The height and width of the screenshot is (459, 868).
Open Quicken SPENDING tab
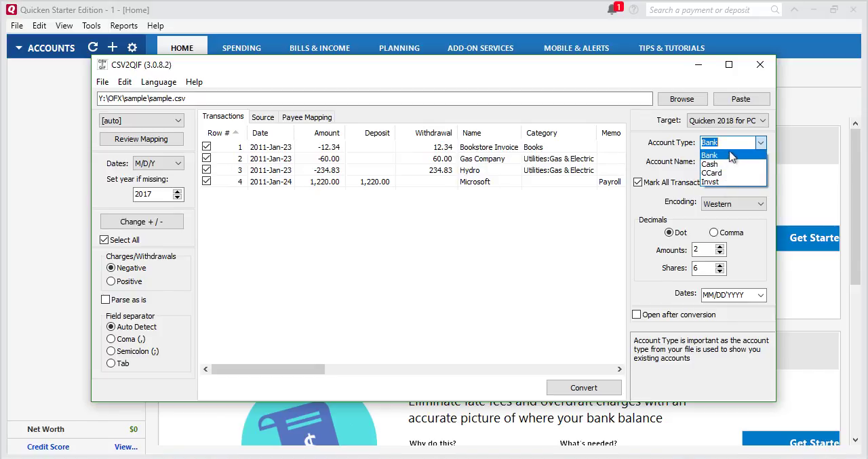(241, 48)
